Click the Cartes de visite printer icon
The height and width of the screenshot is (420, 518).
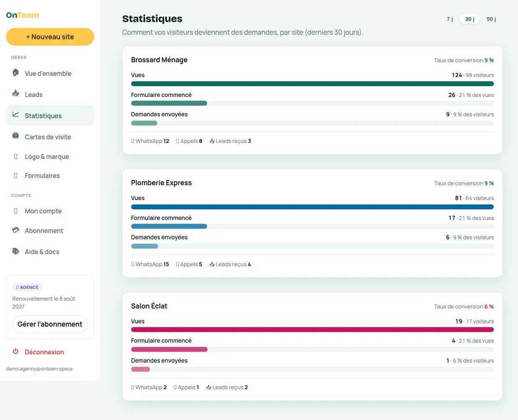16,136
